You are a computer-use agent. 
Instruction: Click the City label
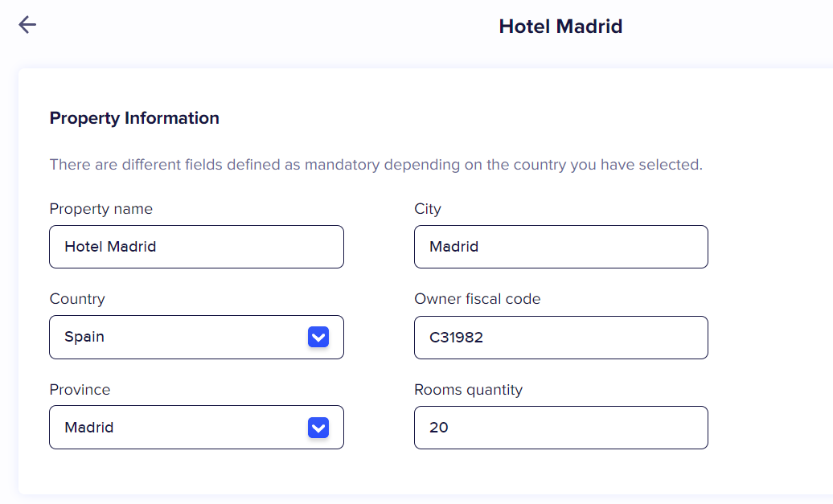click(x=428, y=209)
